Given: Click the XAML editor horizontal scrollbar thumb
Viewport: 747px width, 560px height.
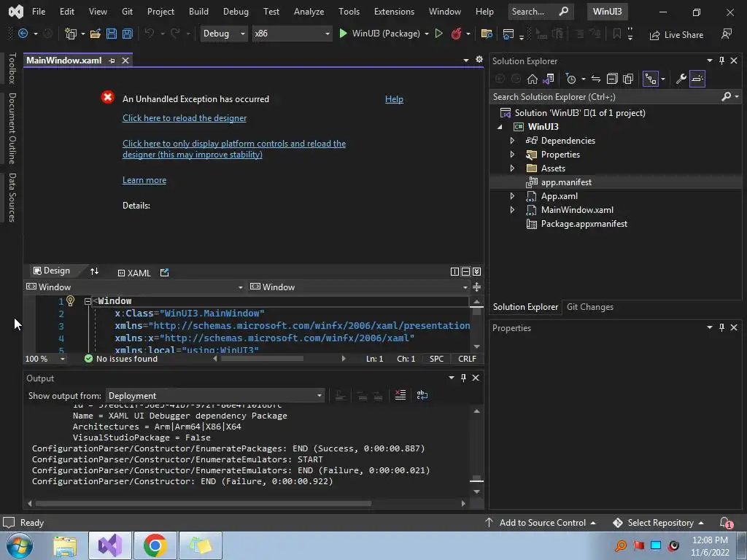Looking at the screenshot, I should tap(262, 359).
